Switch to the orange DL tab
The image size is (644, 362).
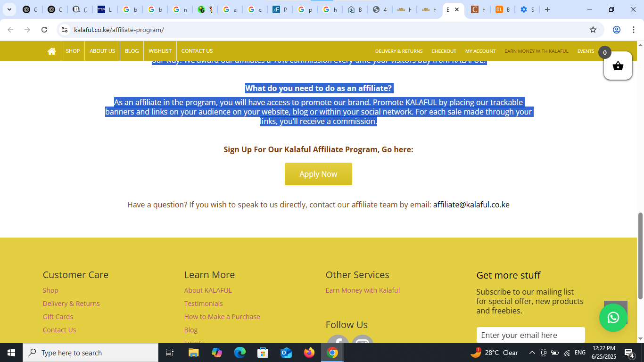coord(502,9)
